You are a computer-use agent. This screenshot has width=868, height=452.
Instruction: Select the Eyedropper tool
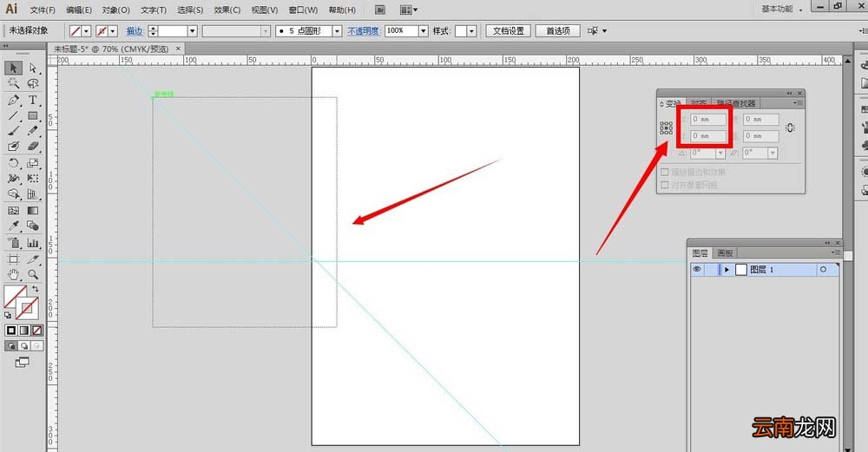pyautogui.click(x=14, y=226)
